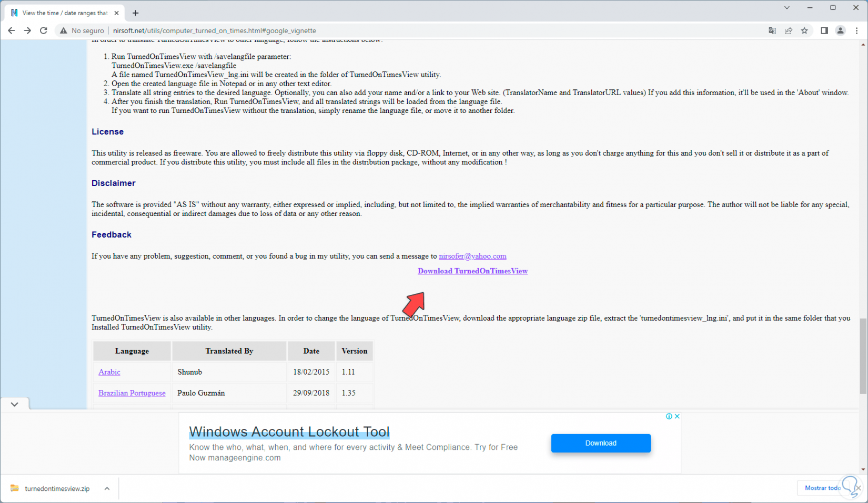Click the not secure warning icon
The image size is (868, 503).
coord(64,30)
